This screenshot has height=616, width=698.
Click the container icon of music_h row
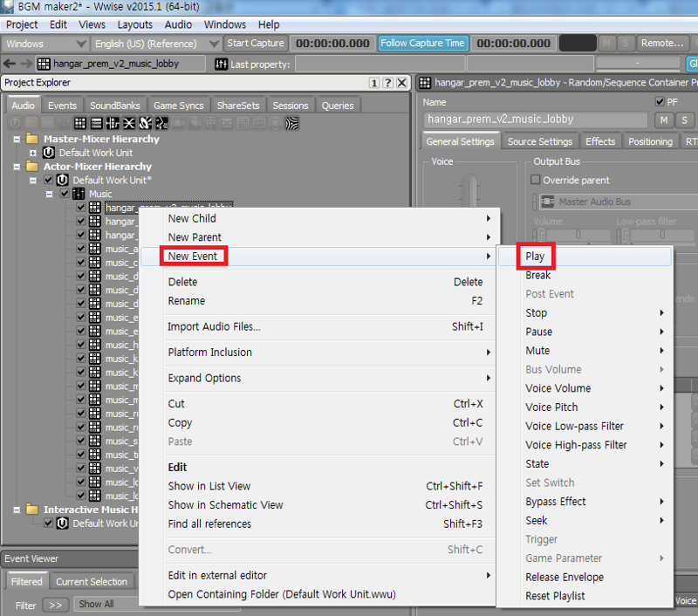(95, 345)
